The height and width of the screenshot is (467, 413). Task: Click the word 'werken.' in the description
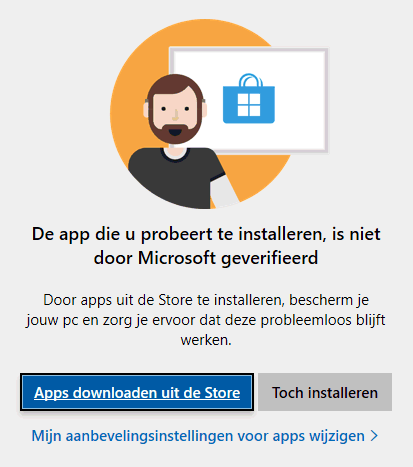[x=206, y=340]
